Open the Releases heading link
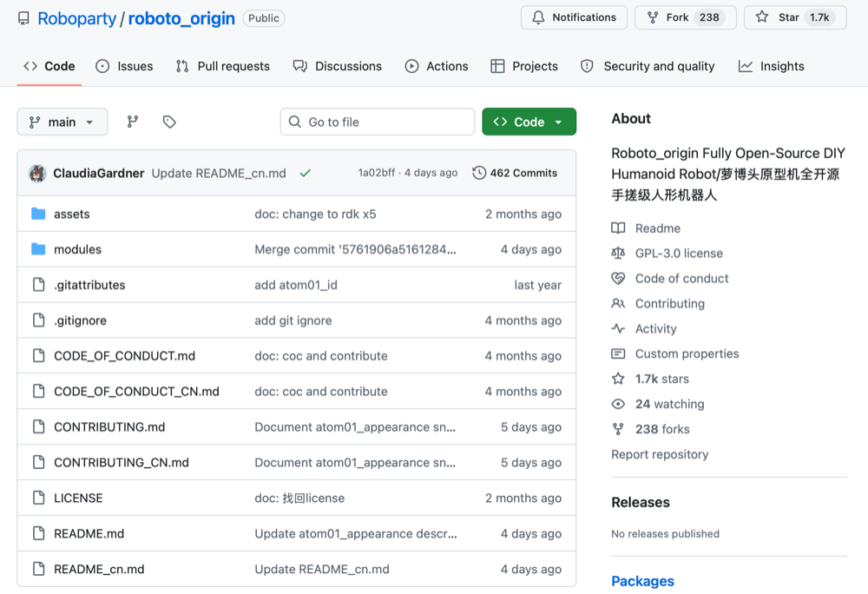868x594 pixels. [641, 502]
